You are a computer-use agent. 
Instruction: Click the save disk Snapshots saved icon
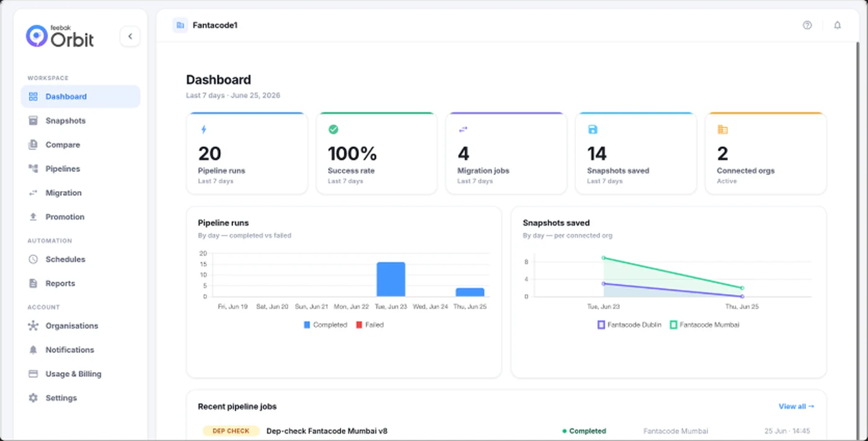pyautogui.click(x=592, y=130)
